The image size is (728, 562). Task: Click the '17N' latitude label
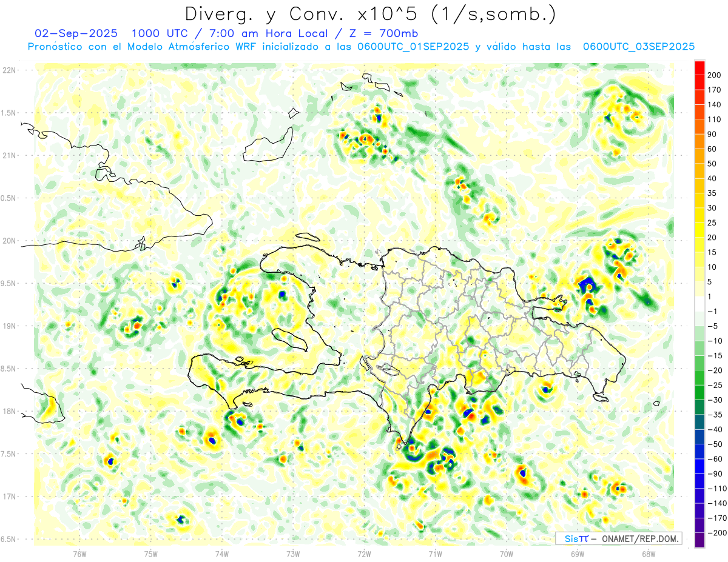click(8, 497)
